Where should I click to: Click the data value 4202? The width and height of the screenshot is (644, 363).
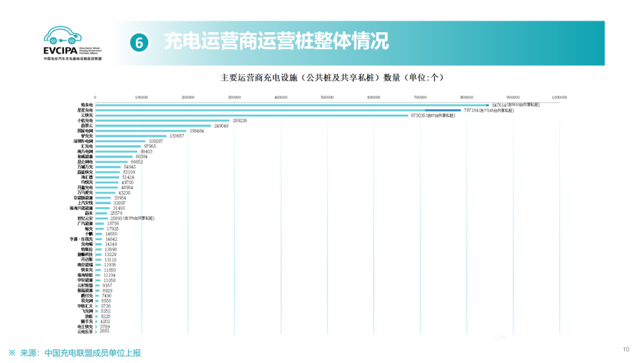pos(105,321)
